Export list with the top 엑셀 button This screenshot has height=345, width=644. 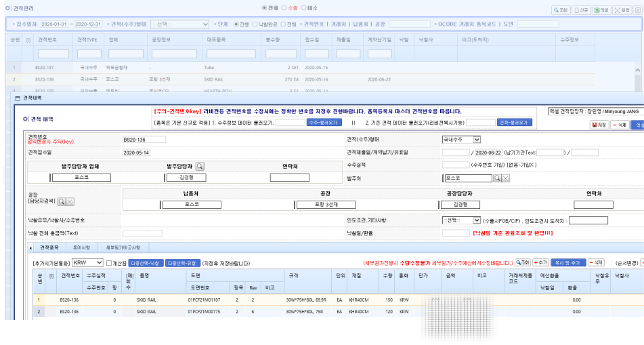point(601,10)
